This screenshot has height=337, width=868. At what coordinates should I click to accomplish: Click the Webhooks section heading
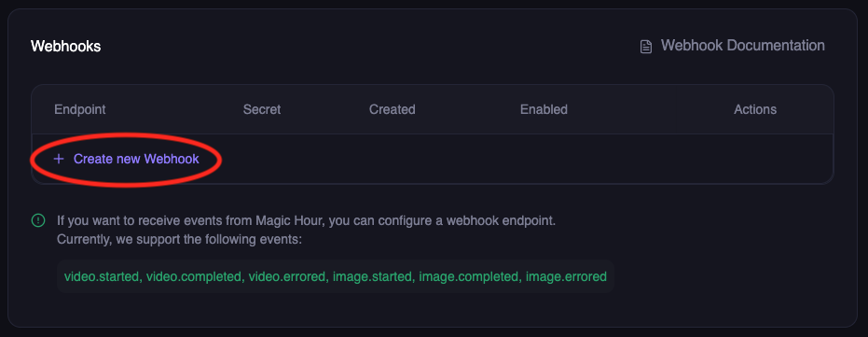(x=66, y=46)
